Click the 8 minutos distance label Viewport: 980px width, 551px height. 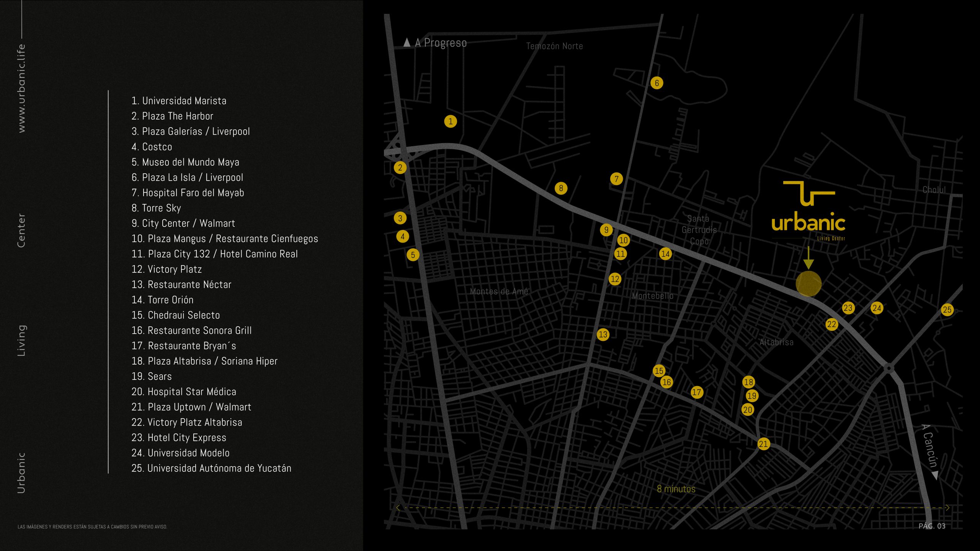click(676, 489)
